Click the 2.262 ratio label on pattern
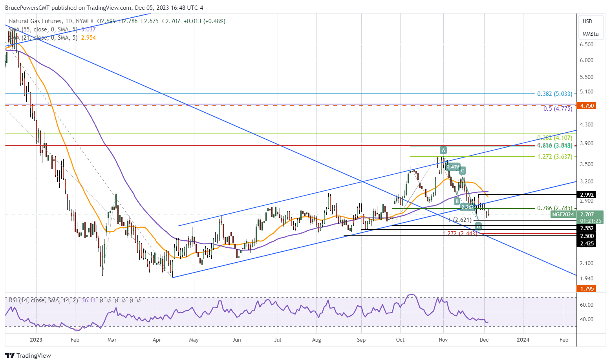The image size is (611, 364). (x=467, y=207)
